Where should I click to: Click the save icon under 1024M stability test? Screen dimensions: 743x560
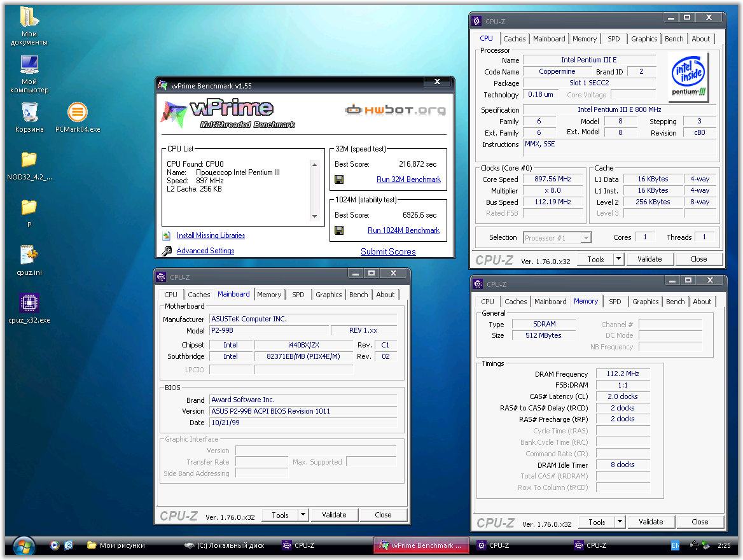(339, 230)
